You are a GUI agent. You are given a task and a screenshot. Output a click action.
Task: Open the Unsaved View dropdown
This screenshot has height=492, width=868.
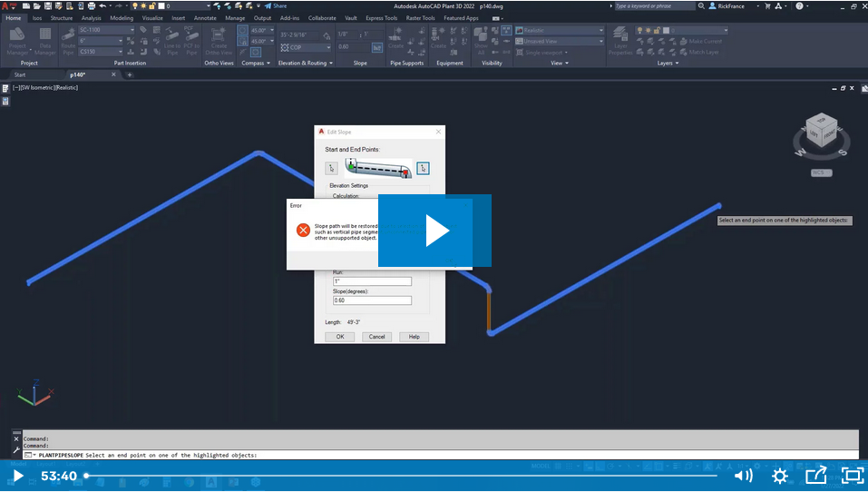[560, 41]
